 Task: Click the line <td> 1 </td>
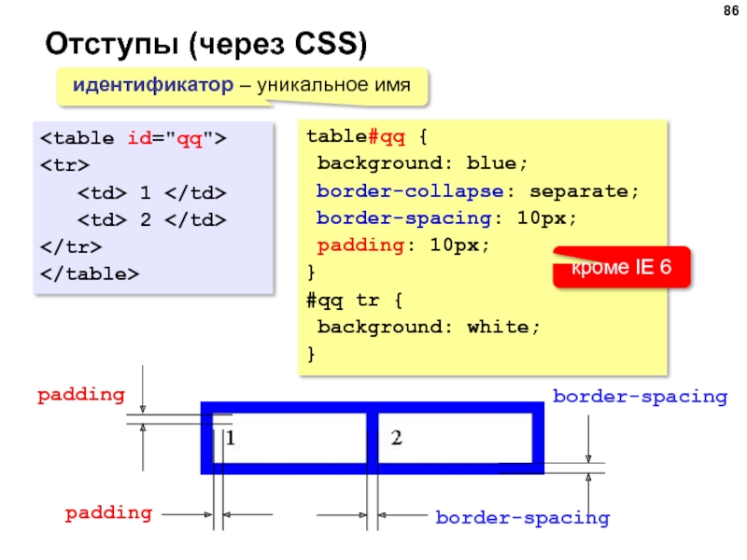pos(152,193)
